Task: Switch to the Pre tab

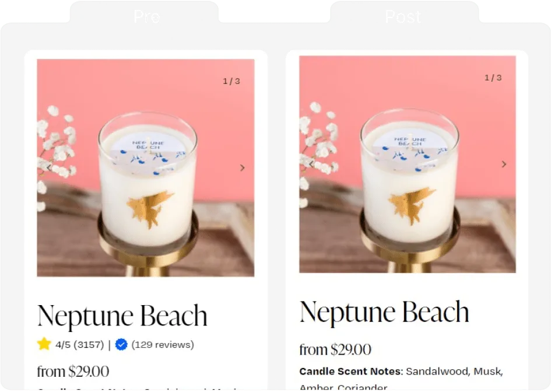Action: (147, 16)
